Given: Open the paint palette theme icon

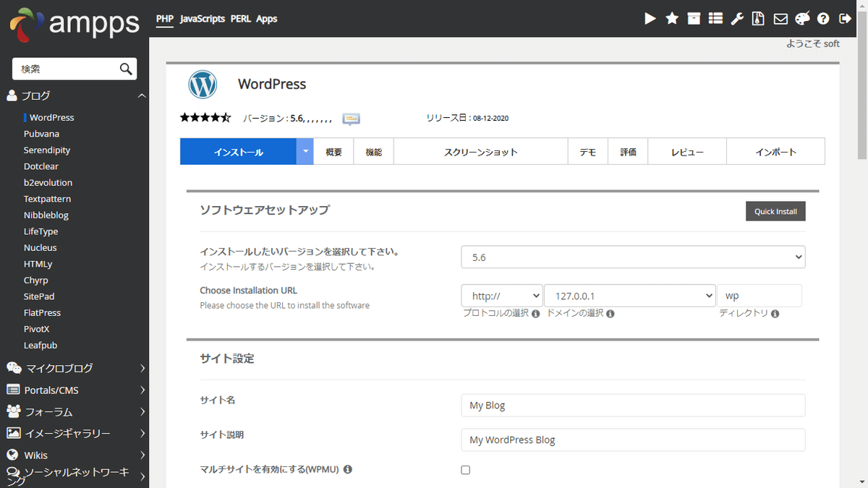Looking at the screenshot, I should [x=802, y=19].
